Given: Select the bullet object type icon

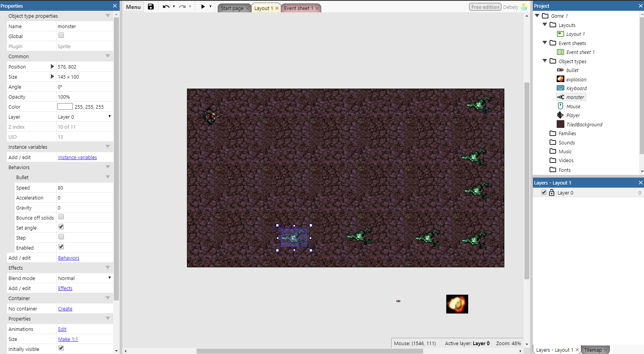Looking at the screenshot, I should pyautogui.click(x=561, y=70).
